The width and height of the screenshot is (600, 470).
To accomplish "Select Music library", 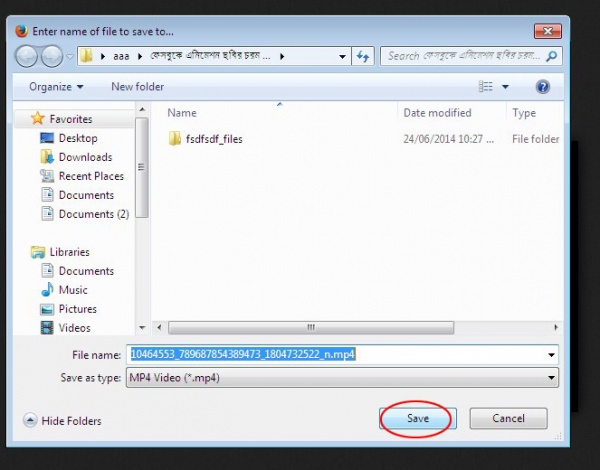I will pos(73,290).
